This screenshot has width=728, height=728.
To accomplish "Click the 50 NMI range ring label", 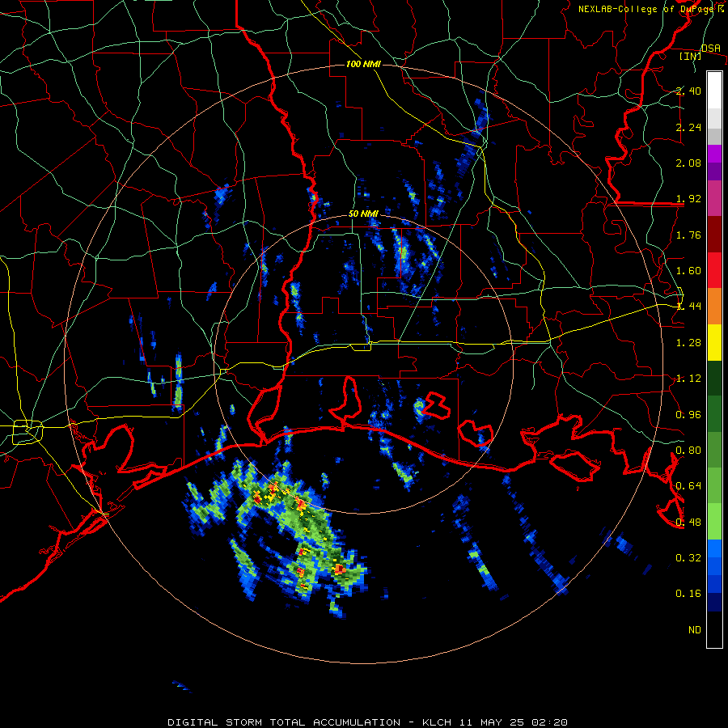I will coord(363,214).
